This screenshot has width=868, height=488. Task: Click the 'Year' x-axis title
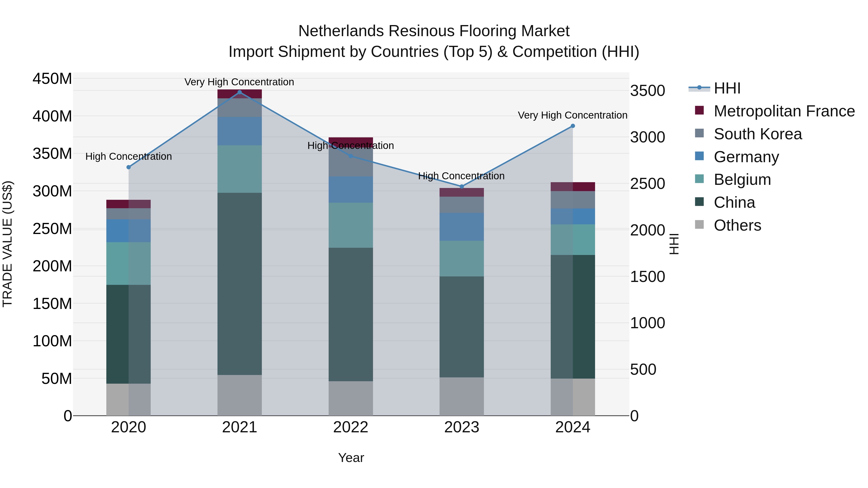click(x=351, y=458)
